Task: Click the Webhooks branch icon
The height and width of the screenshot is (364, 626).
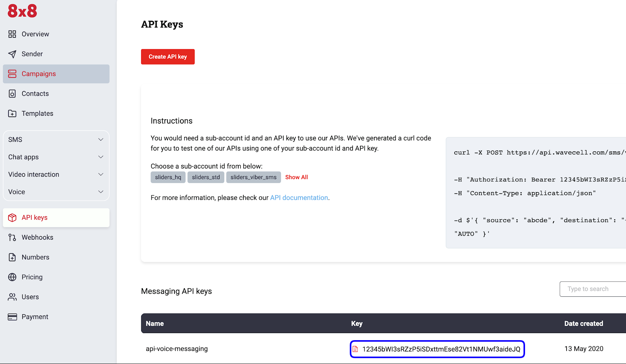Action: [x=12, y=238]
